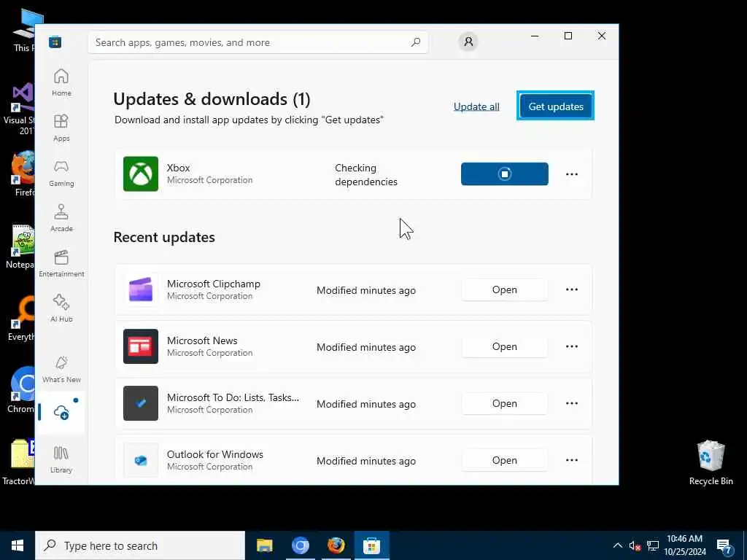Screen dimensions: 747x560
Task: Open Chromium from the taskbar
Action: (300, 545)
